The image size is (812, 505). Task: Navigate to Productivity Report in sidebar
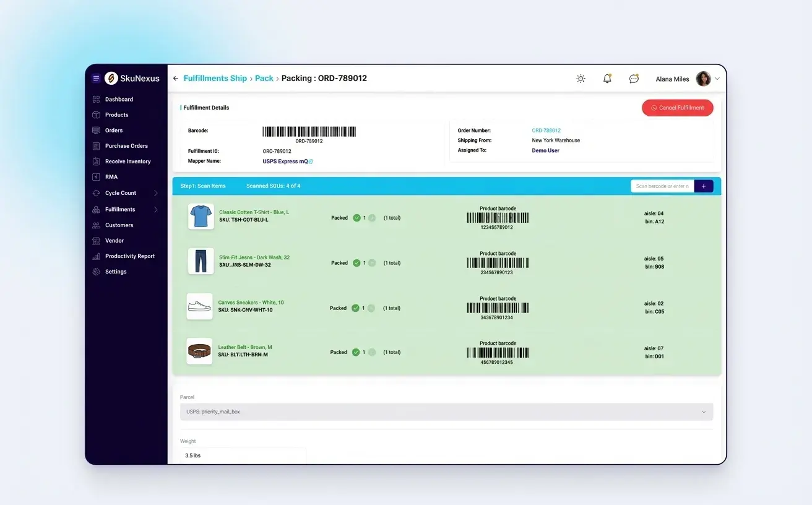[x=128, y=256]
